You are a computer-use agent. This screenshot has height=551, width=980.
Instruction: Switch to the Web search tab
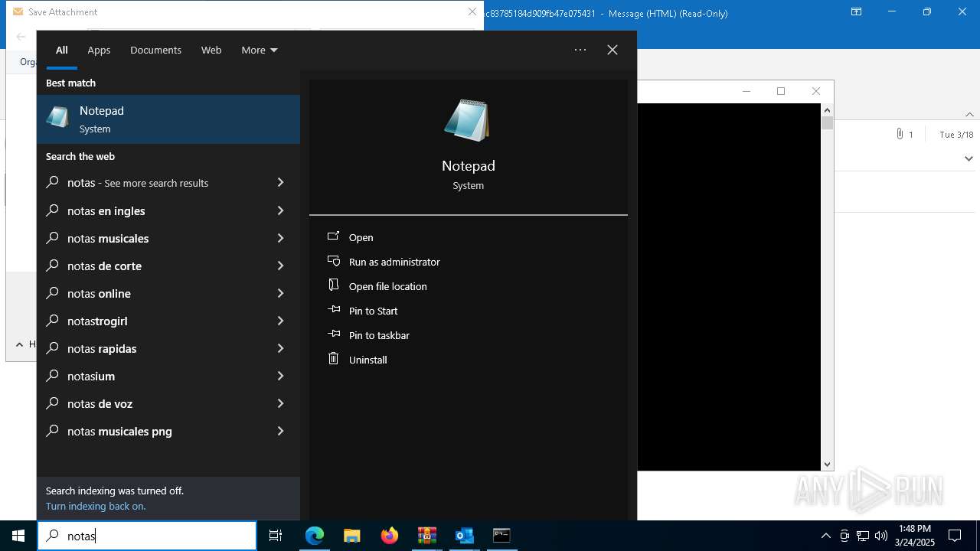(x=211, y=50)
